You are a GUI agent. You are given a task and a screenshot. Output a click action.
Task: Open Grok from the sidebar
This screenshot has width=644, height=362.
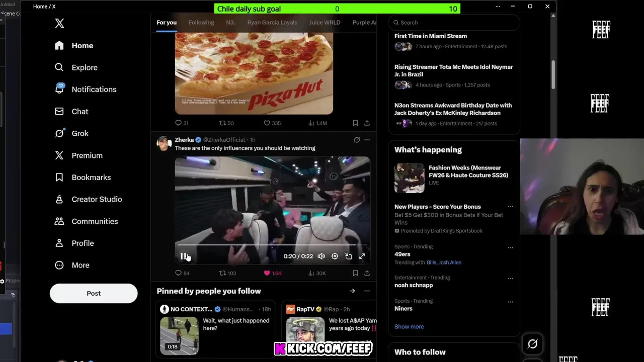72,133
